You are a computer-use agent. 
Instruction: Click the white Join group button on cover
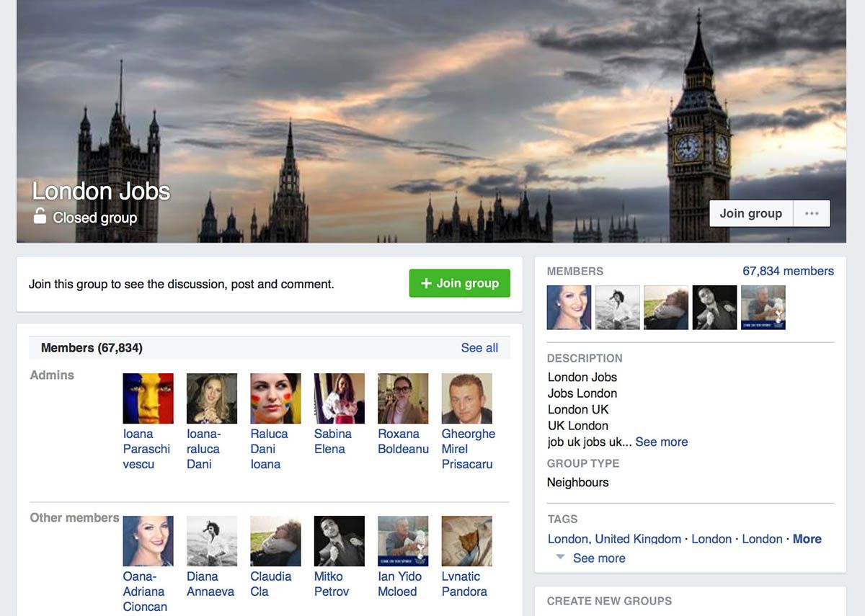point(751,213)
